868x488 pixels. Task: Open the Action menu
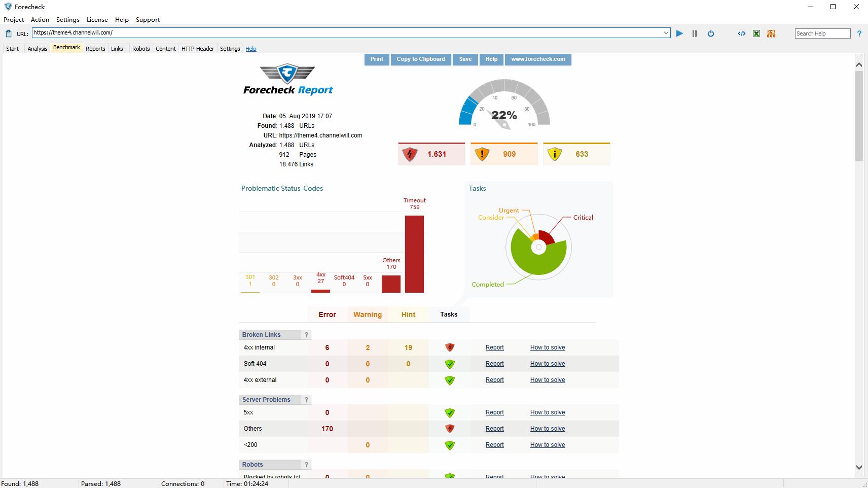[x=40, y=19]
